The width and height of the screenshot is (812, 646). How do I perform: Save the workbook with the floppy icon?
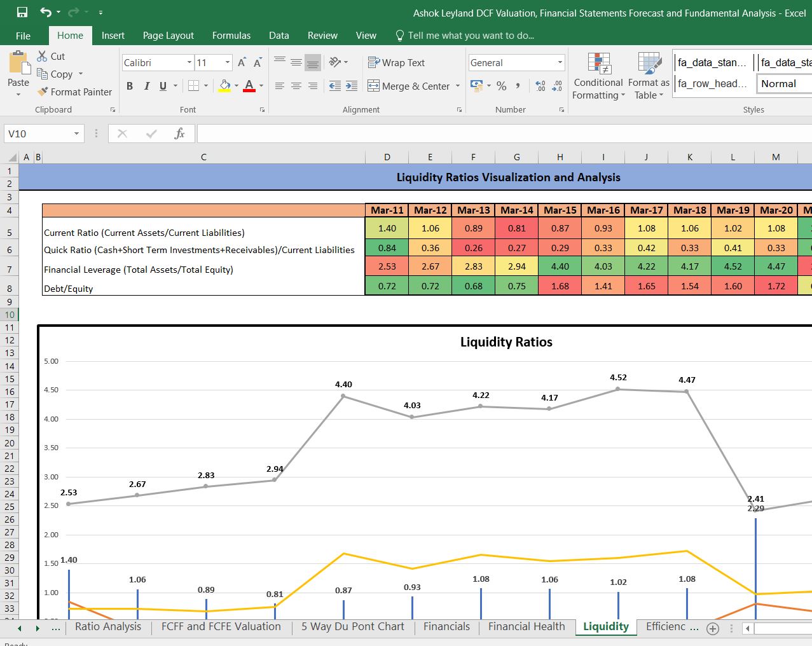tap(22, 12)
